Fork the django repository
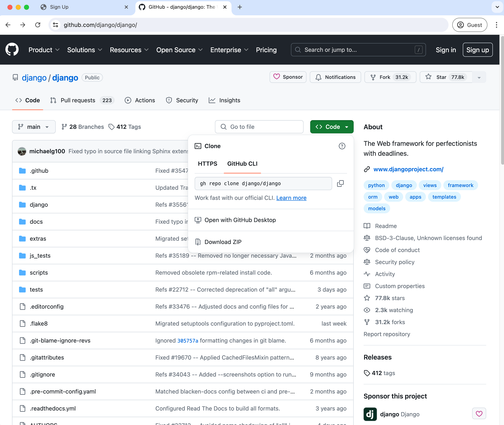 (390, 77)
